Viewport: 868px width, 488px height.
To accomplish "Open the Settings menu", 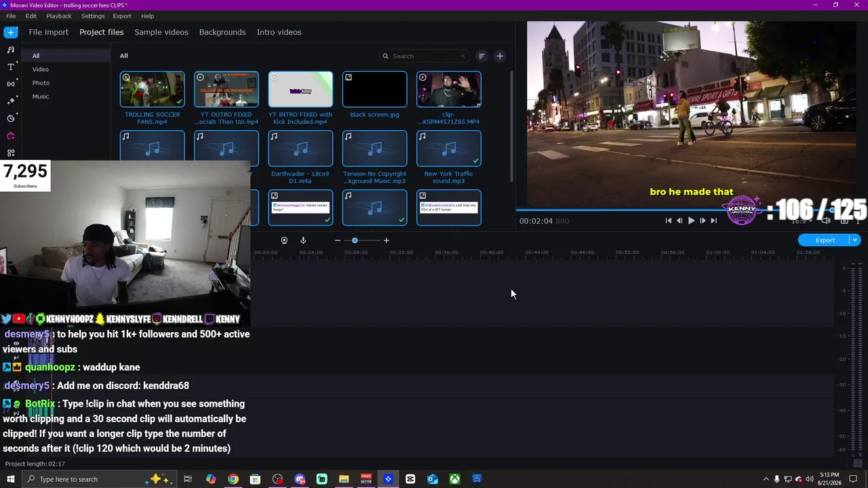I will (x=93, y=16).
